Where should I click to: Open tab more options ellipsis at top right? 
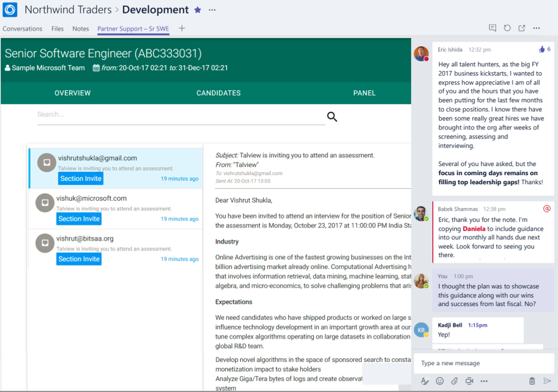(x=536, y=28)
